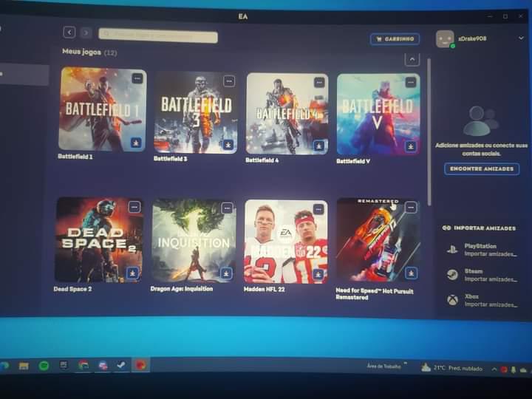Open options menu on Need for Speed card
Screen dimensions: 532x399
(x=411, y=207)
